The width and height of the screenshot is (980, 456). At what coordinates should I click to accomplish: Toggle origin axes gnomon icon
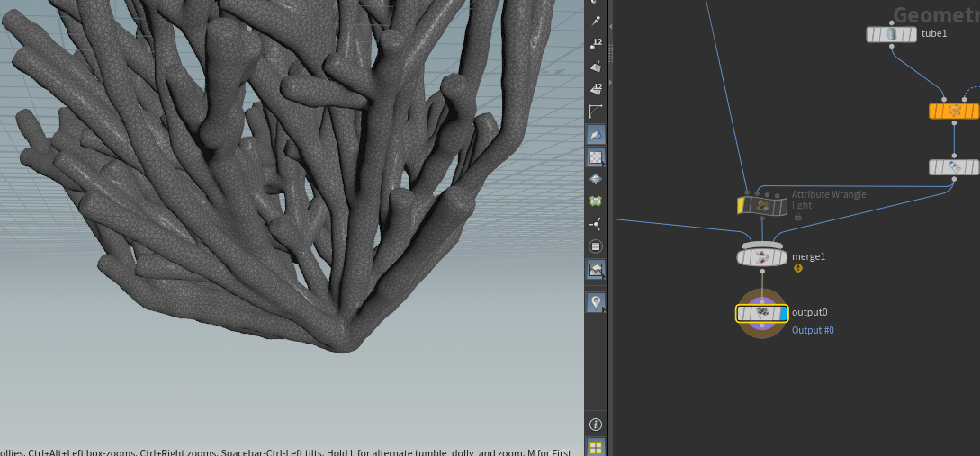[x=597, y=224]
